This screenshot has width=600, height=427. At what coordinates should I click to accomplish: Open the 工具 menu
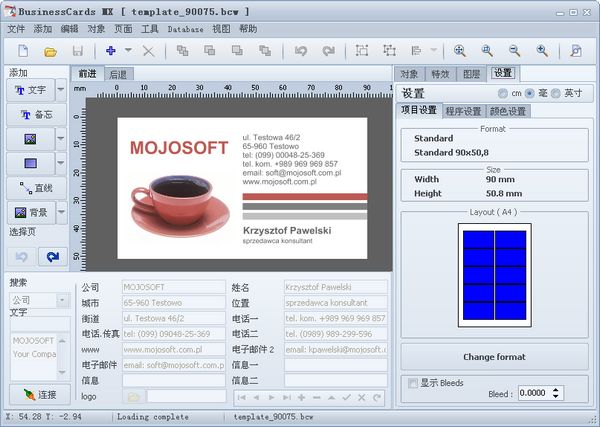pyautogui.click(x=150, y=29)
